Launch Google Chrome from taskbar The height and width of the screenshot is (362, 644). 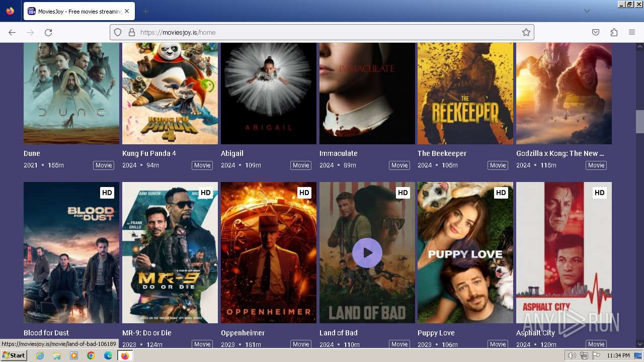91,355
